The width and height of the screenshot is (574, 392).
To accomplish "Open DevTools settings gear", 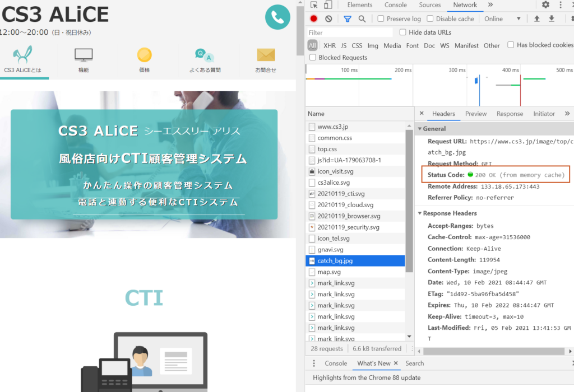I will coord(545,4).
